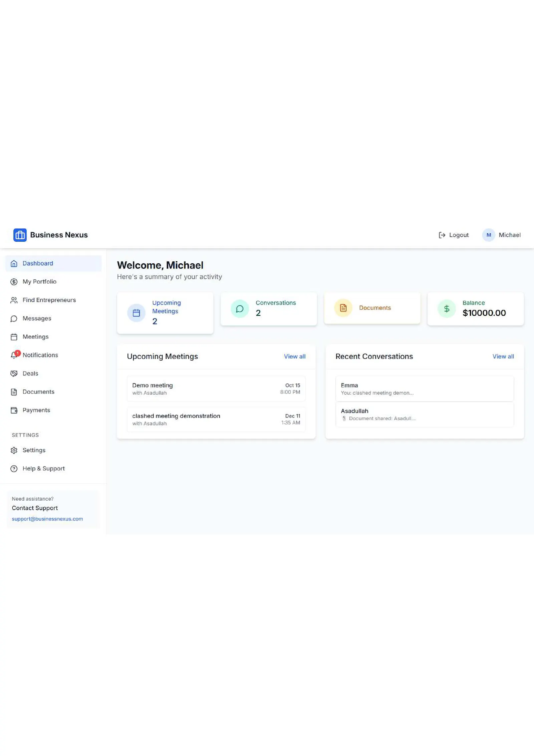Click the Settings gear icon
The height and width of the screenshot is (756, 534).
pyautogui.click(x=14, y=450)
